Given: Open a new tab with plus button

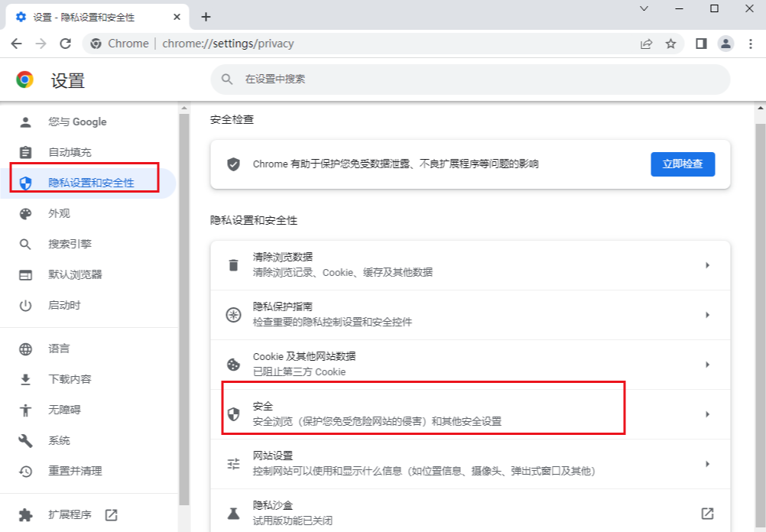Looking at the screenshot, I should (206, 17).
